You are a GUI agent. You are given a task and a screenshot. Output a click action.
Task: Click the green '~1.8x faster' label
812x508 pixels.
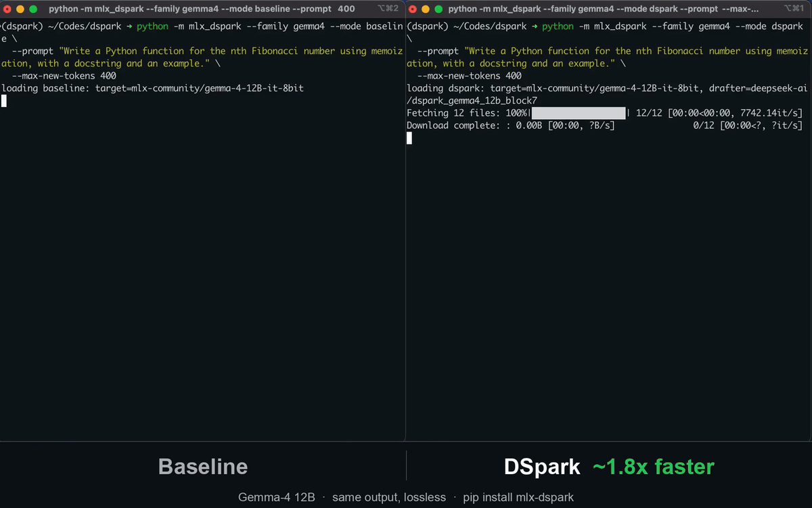coord(654,467)
